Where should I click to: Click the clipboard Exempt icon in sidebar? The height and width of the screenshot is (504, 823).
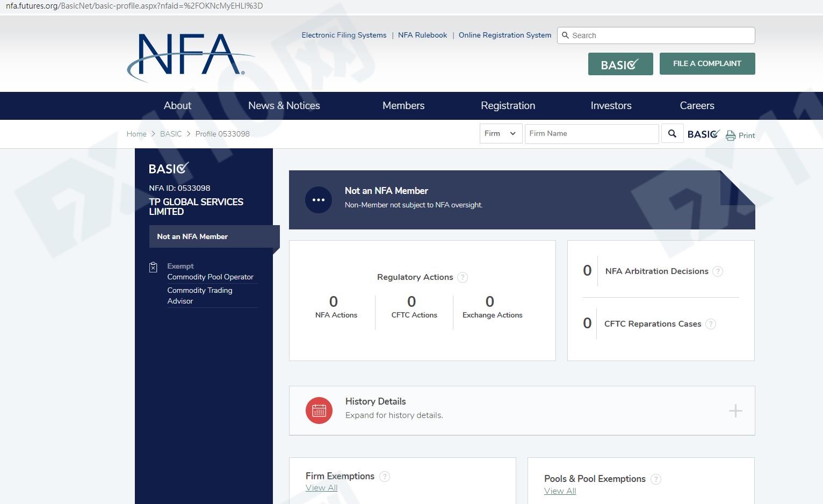153,267
